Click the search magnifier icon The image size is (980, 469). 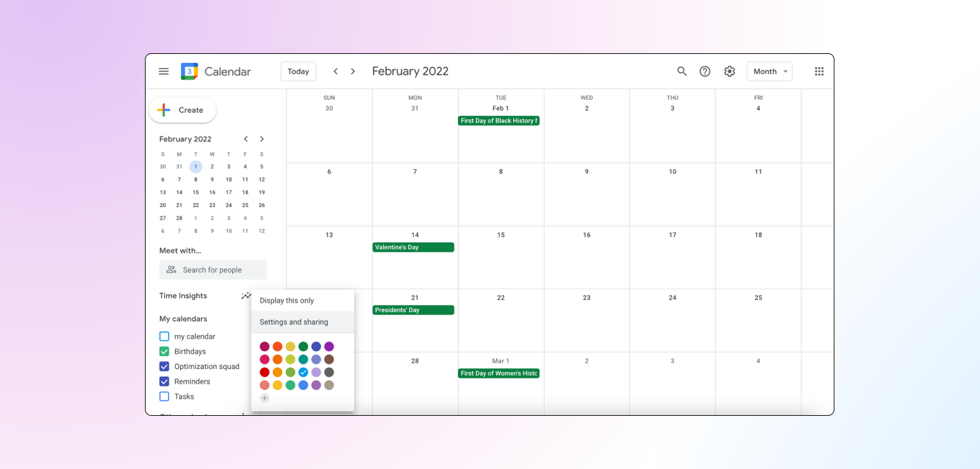click(x=682, y=72)
